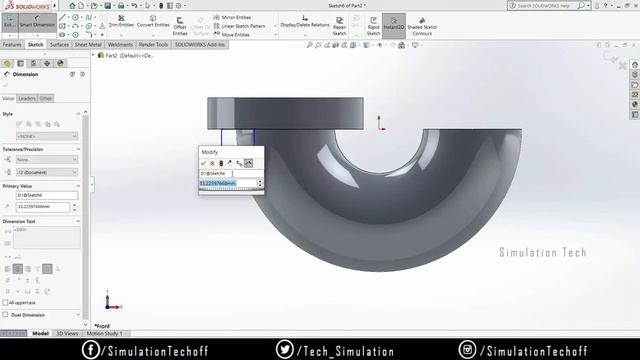
Task: Cancel with the Modify dialog red X
Action: click(x=212, y=163)
